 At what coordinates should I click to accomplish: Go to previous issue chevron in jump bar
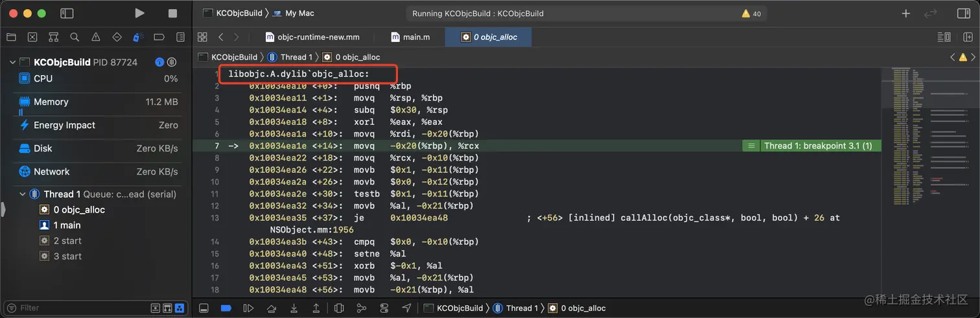pyautogui.click(x=951, y=57)
